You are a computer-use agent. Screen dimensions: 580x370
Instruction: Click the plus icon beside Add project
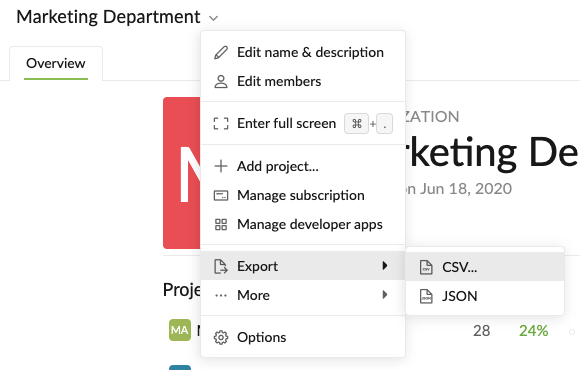click(221, 166)
